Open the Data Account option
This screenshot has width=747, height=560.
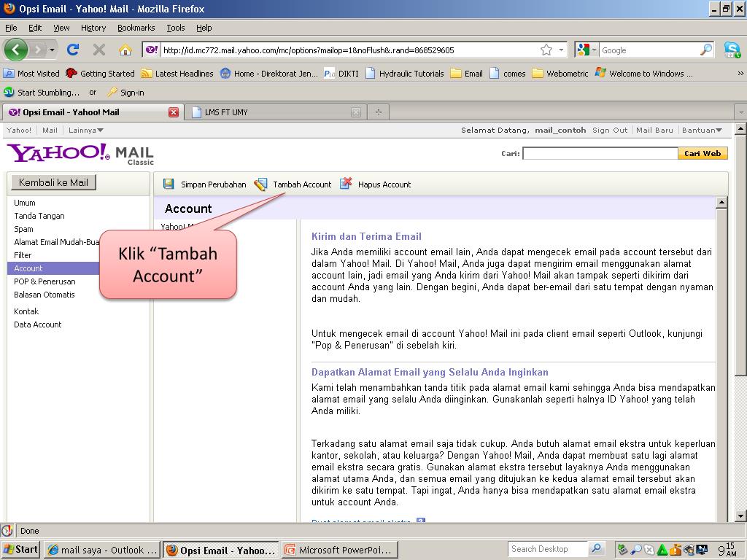point(38,324)
